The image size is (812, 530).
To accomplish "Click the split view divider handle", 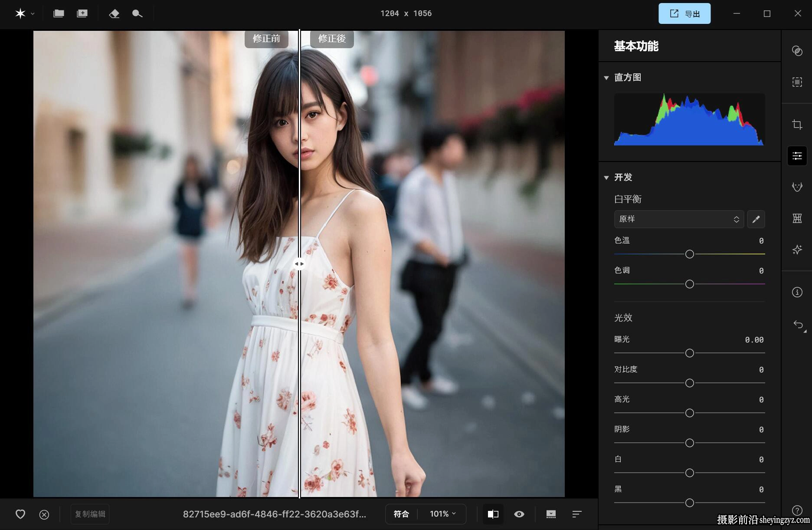I will (299, 263).
